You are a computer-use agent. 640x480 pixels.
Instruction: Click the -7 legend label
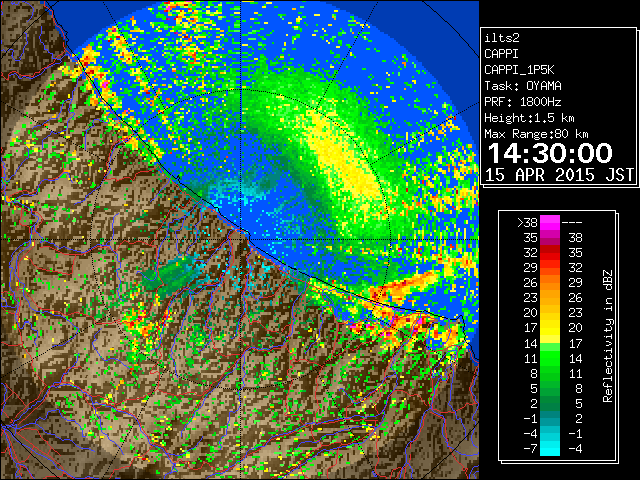pos(530,449)
